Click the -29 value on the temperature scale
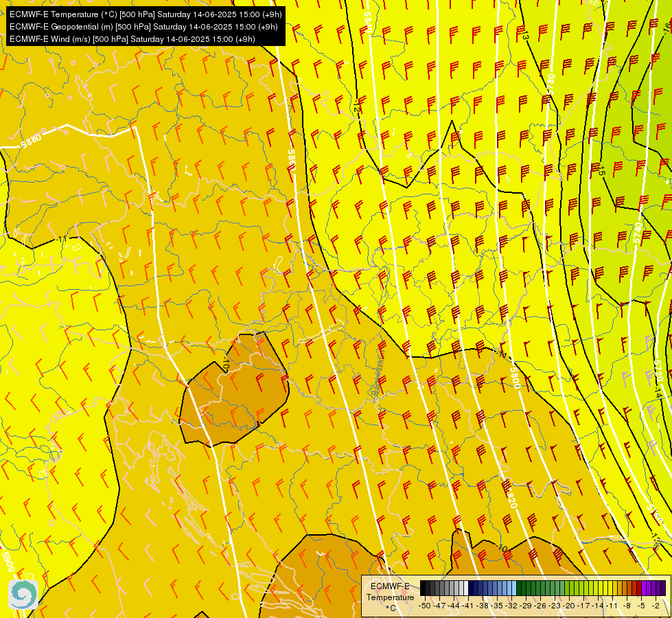Image resolution: width=672 pixels, height=618 pixels. tap(525, 606)
